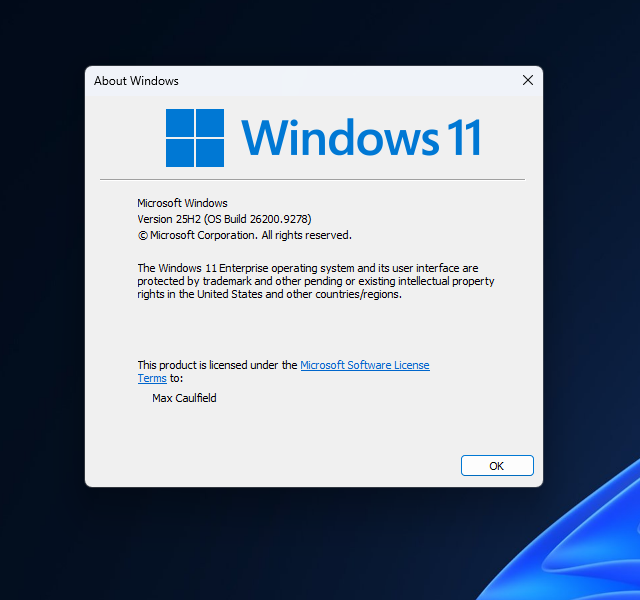640x600 pixels.
Task: Click the 'Microsoft Windows' text line
Action: (x=182, y=203)
